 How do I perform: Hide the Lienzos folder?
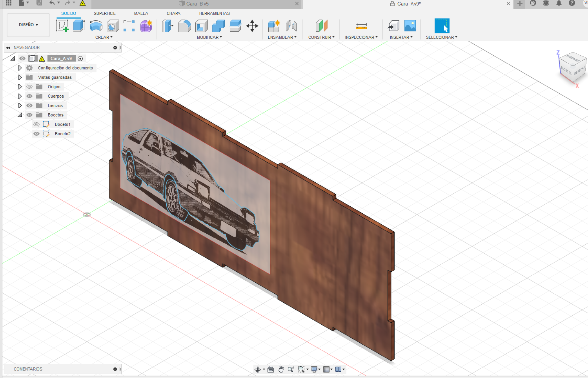[x=29, y=105]
